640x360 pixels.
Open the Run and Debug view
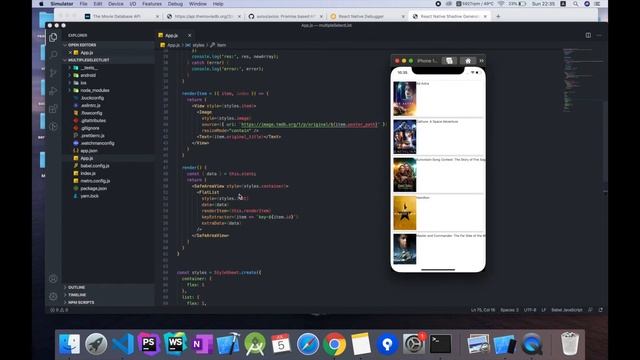(53, 91)
